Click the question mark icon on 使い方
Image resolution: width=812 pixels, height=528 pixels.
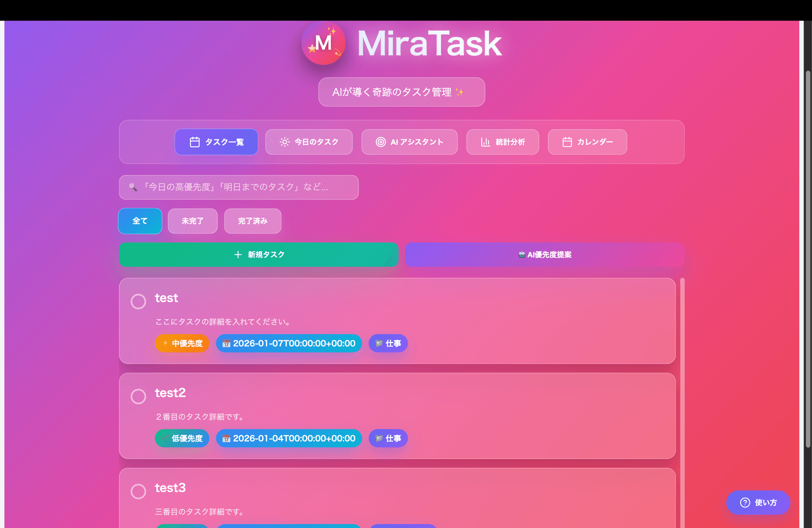(745, 503)
